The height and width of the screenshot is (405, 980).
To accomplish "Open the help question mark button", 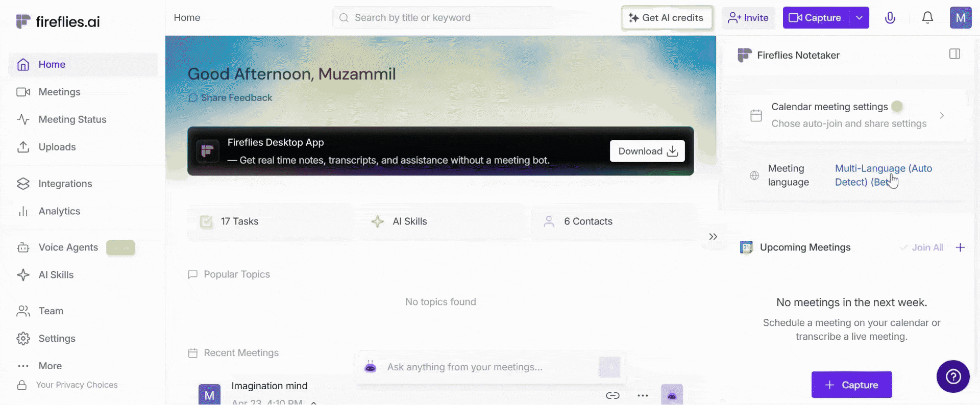I will coord(953,376).
